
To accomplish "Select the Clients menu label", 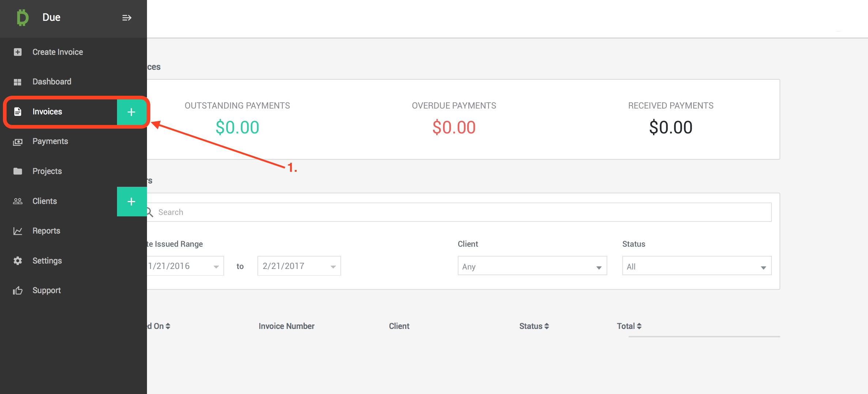I will [x=45, y=201].
